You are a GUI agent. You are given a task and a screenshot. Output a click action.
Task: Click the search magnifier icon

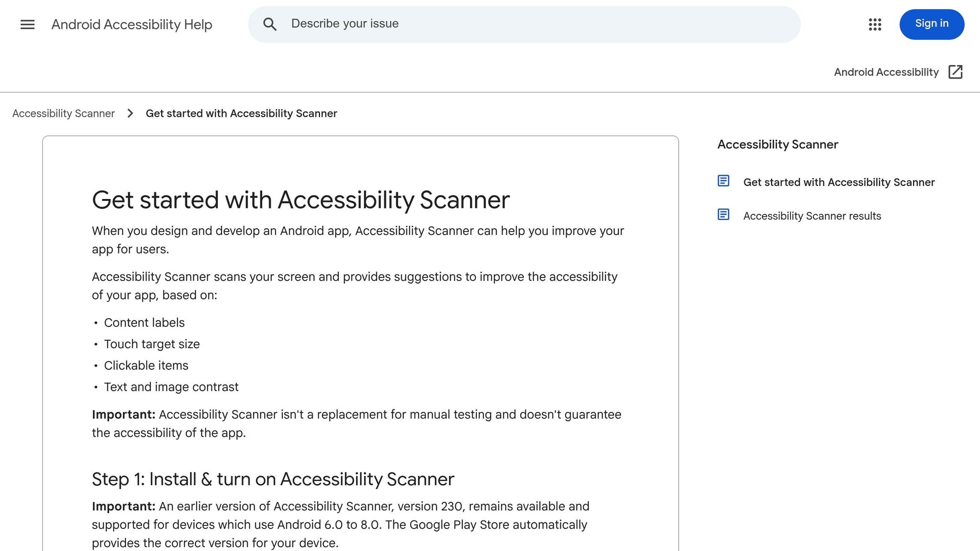[270, 24]
